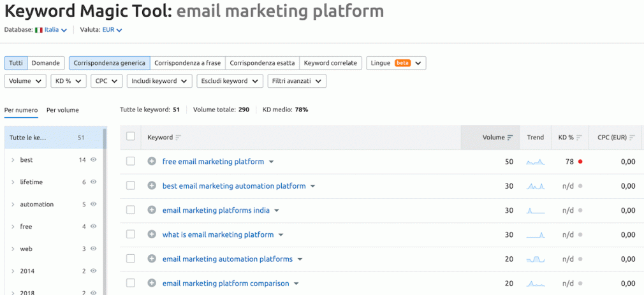644x295 pixels.
Task: View trend sparkline for email marketing platforms india
Action: coord(536,211)
